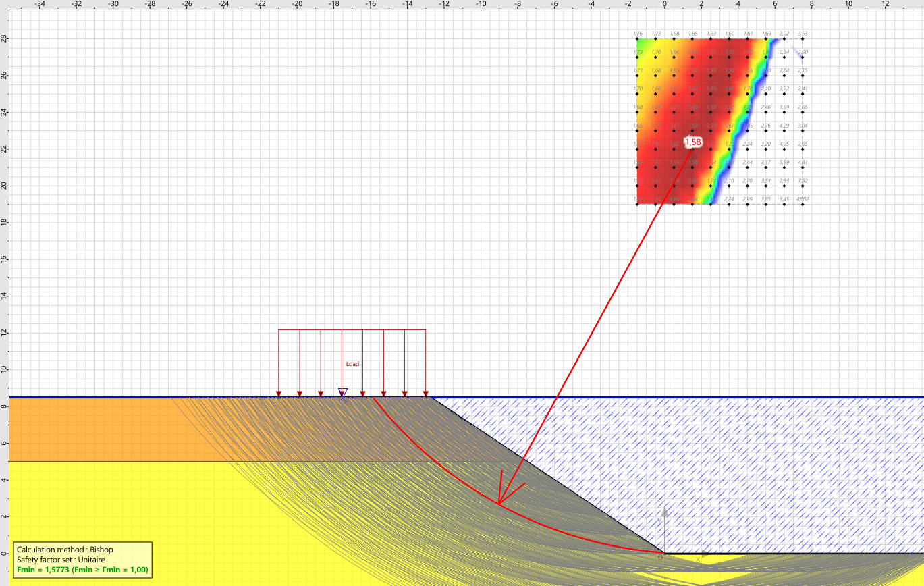Click the origin O axis marker
924x586 pixels.
point(660,558)
